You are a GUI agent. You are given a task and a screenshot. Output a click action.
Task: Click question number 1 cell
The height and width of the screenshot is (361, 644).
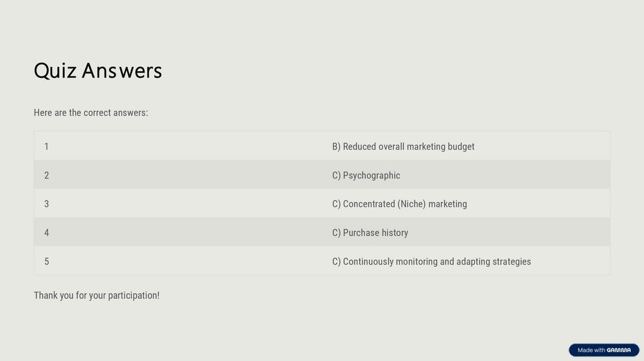pyautogui.click(x=47, y=147)
